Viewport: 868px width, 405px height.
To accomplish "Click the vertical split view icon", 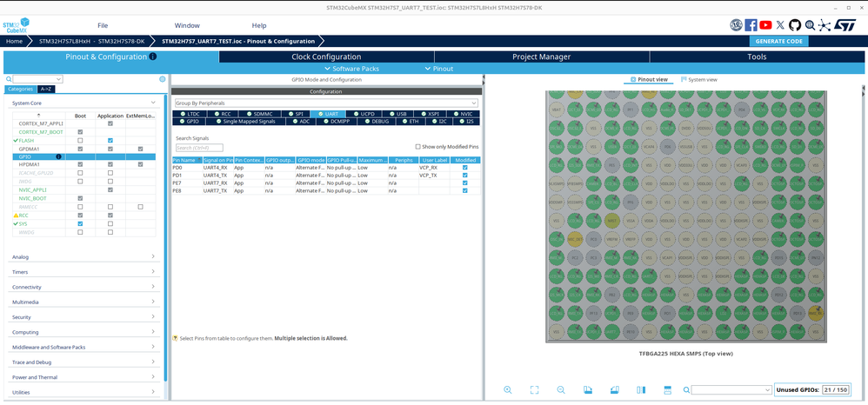I will click(x=641, y=389).
